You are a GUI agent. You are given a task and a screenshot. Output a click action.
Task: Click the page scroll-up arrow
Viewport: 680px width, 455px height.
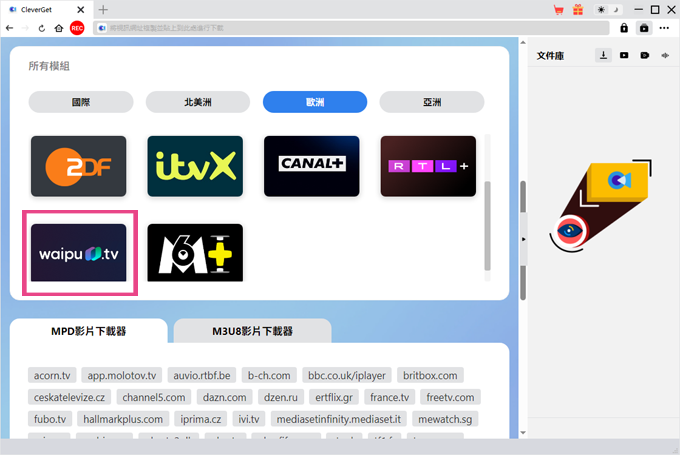[x=523, y=43]
